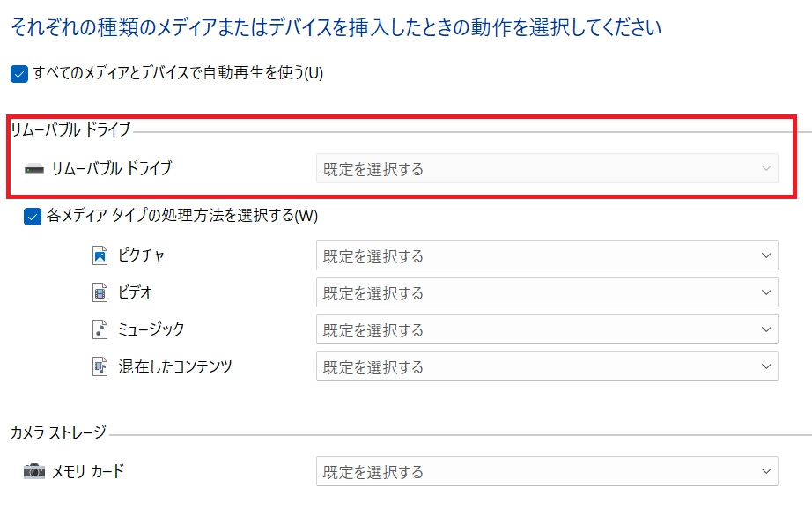Click the カメラ ストレージ section header
812x517 pixels.
pyautogui.click(x=58, y=432)
